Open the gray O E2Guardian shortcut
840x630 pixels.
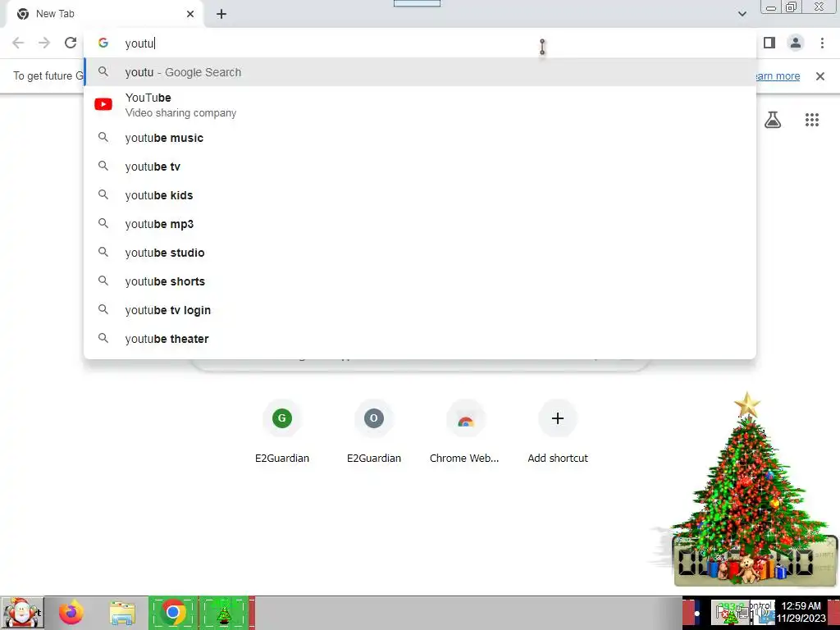pyautogui.click(x=374, y=431)
